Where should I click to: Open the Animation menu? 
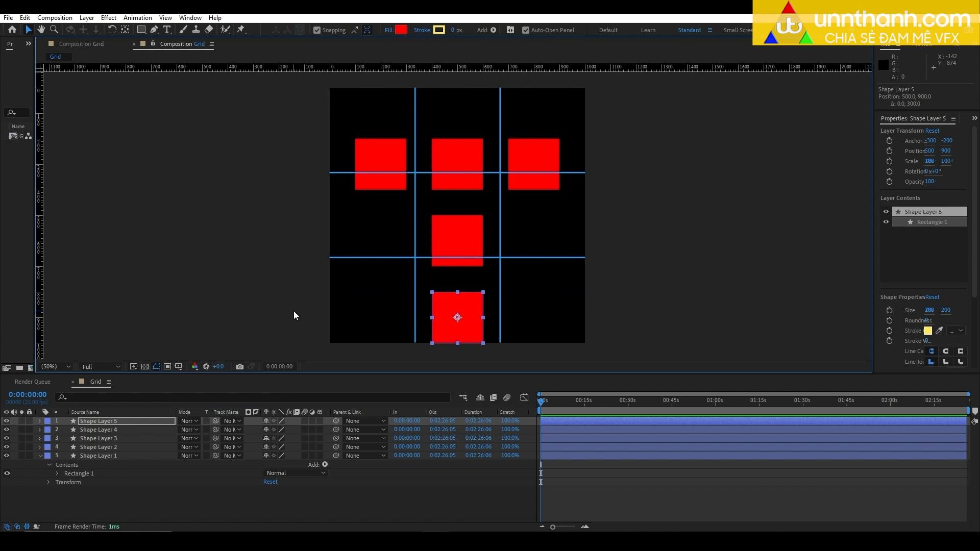[x=138, y=17]
